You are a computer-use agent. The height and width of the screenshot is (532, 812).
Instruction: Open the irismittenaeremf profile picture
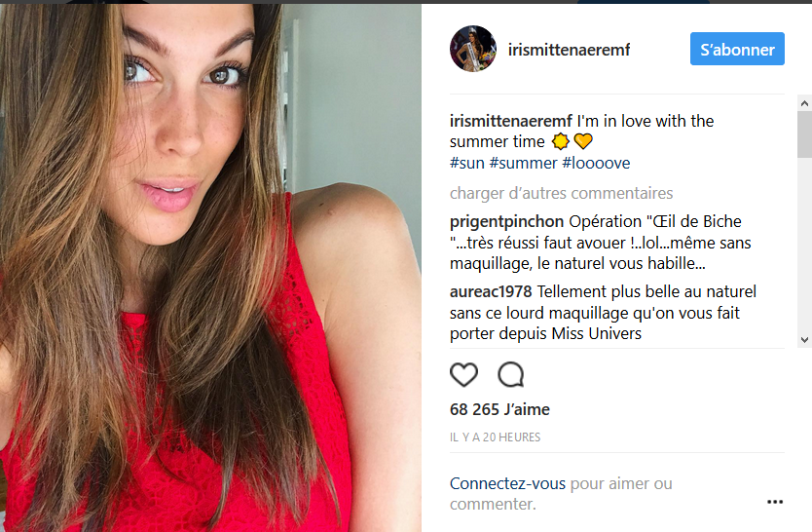click(x=473, y=49)
